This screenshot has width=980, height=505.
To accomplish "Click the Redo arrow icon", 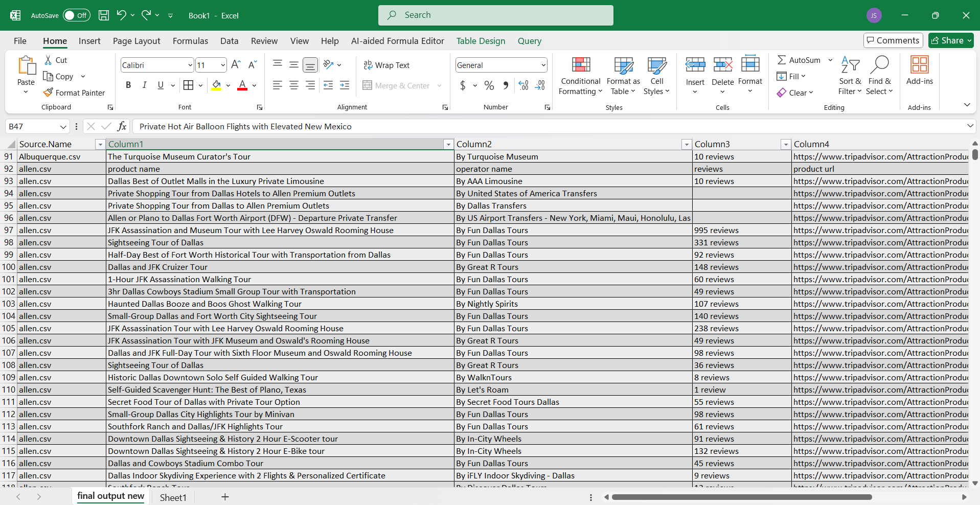I will [x=146, y=15].
